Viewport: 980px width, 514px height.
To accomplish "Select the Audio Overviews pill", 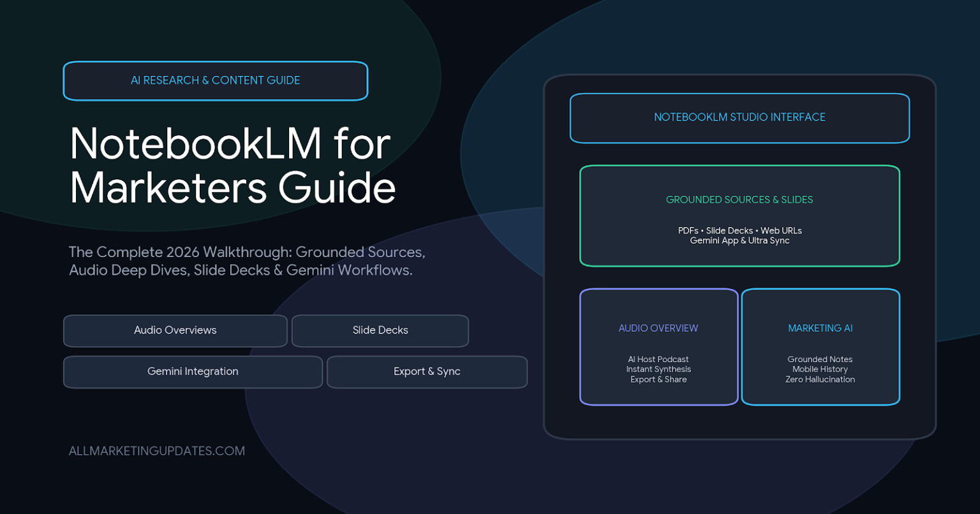I will [x=175, y=330].
